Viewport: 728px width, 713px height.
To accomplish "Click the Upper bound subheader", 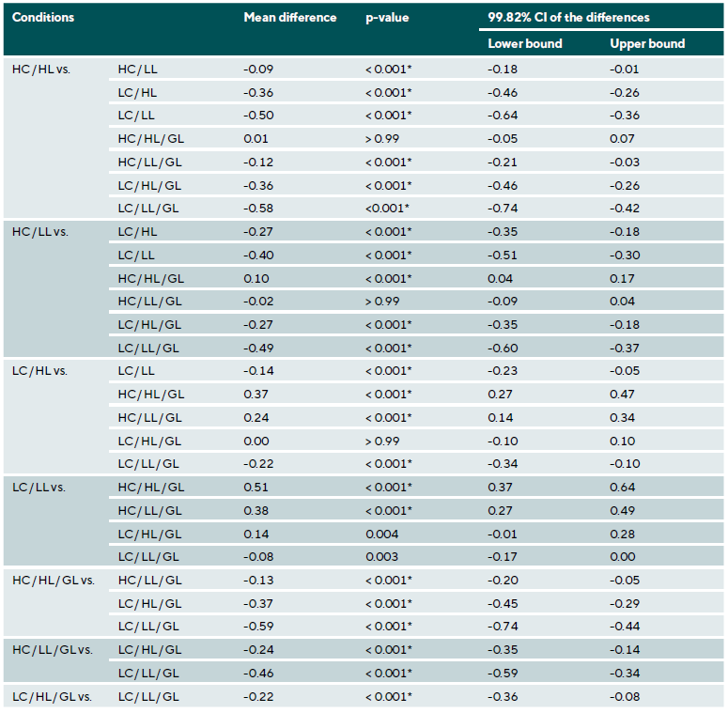I will click(647, 43).
